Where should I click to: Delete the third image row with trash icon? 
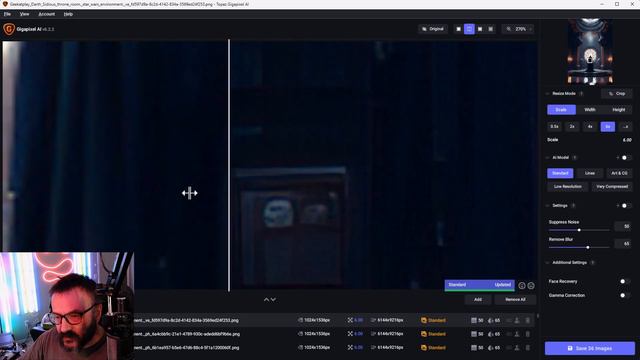527,348
